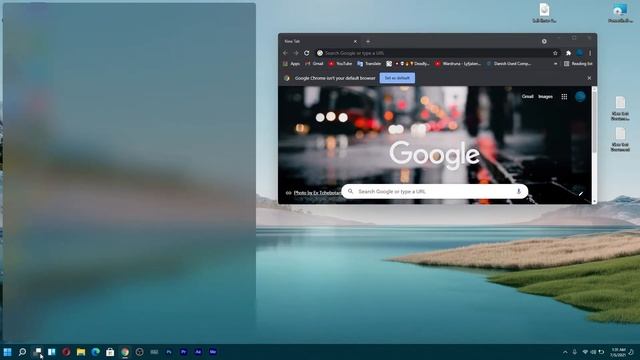
Task: Open Task View on taskbar
Action: pyautogui.click(x=37, y=352)
